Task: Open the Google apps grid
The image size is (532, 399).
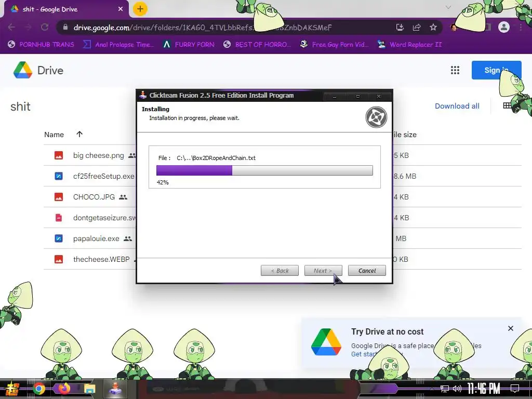Action: pos(455,70)
